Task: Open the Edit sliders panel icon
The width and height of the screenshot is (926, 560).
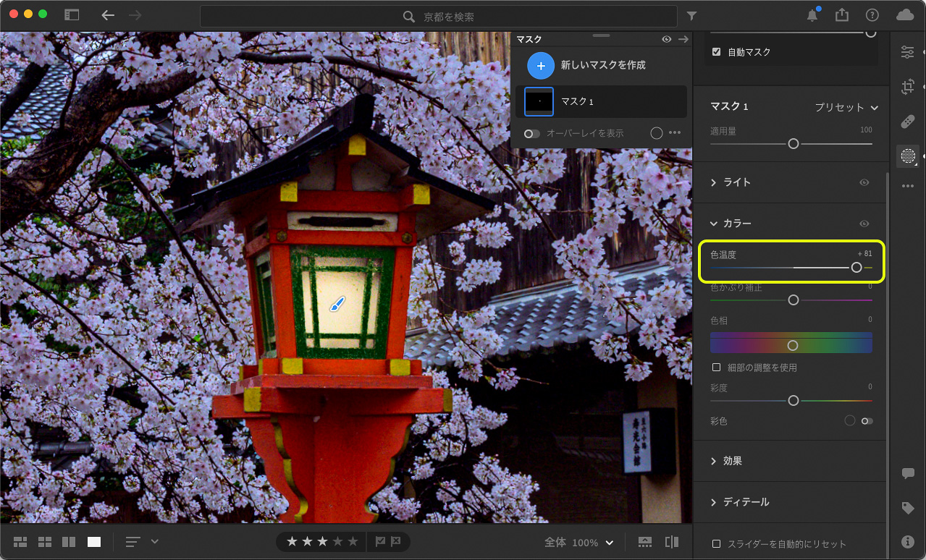Action: [907, 52]
